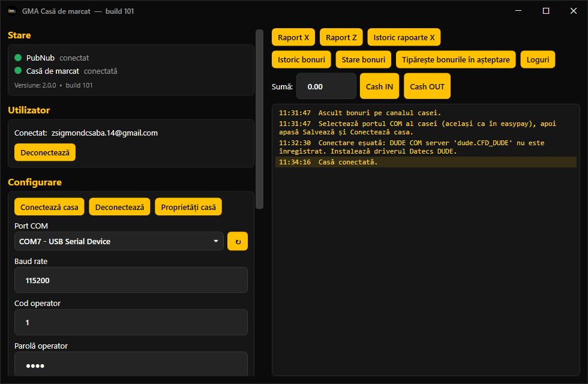588x384 pixels.
Task: Open Istoric bonuri
Action: tap(301, 59)
